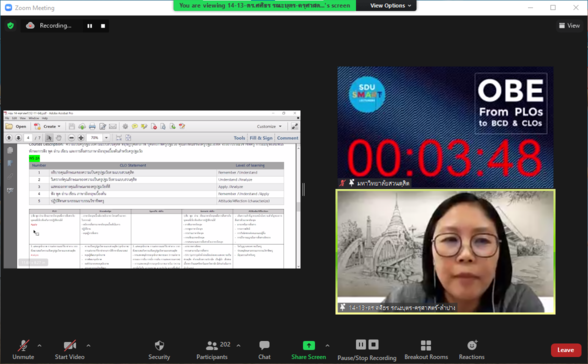Screen dimensions: 588x364
Task: Open Security shield menu
Action: click(x=159, y=349)
